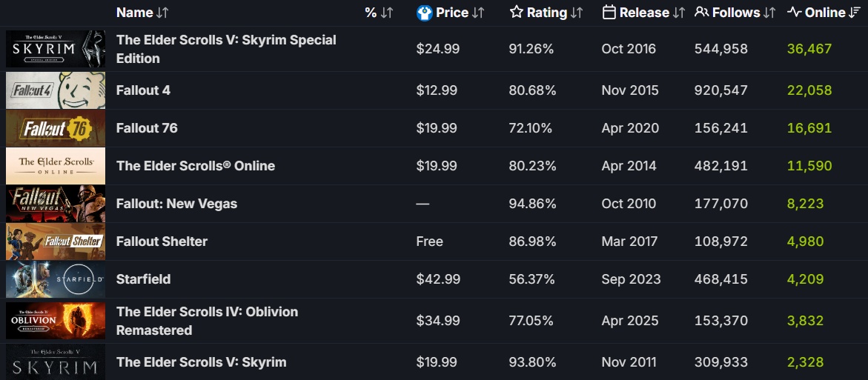
Task: Open the Fallout 76 game image
Action: pos(56,128)
